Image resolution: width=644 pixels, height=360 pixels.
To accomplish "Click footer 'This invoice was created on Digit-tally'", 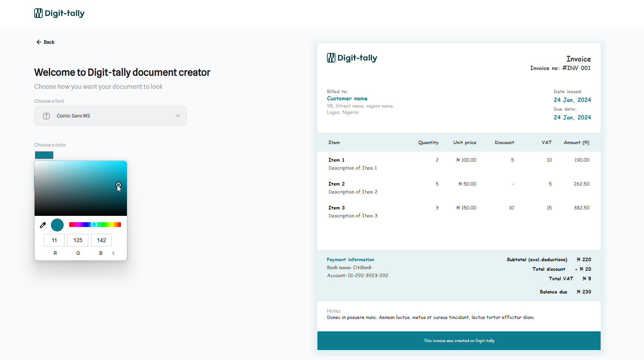I will [459, 341].
